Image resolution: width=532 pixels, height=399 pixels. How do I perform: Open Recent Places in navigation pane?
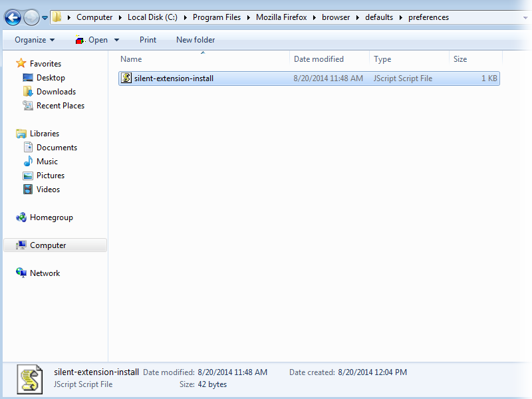[x=61, y=106]
